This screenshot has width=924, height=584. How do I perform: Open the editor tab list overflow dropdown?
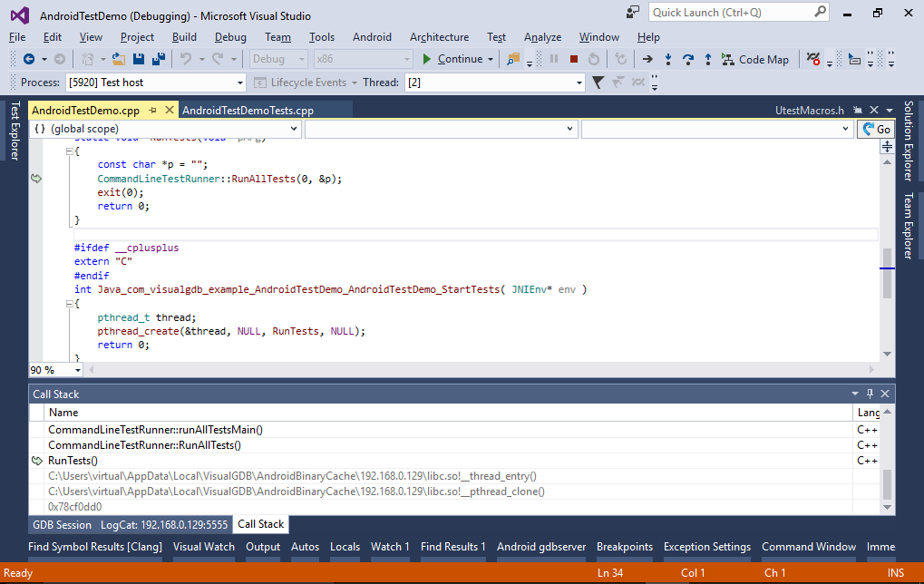coord(890,111)
